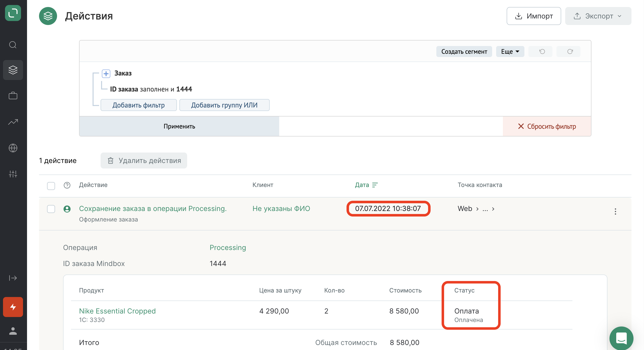Click the ID заказа заполнен и 1444 filter condition
Screen dimensions: 644x350
pos(151,89)
